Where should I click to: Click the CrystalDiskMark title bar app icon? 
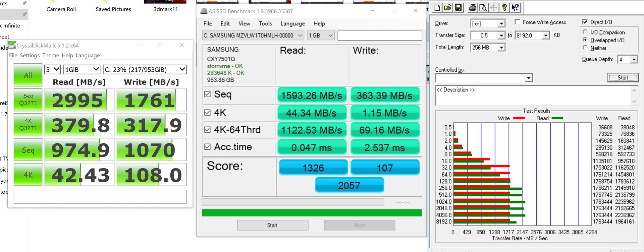tap(12, 45)
